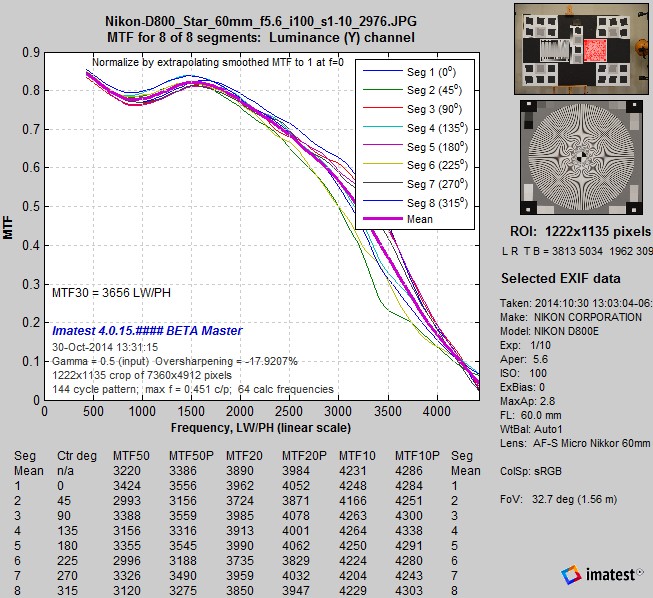Click the segment 4 MTF20 value 3913
The width and height of the screenshot is (653, 598).
click(240, 531)
